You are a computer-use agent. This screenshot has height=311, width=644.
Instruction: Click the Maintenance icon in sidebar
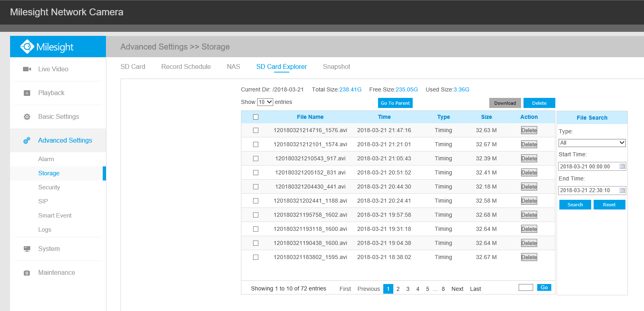tap(27, 273)
